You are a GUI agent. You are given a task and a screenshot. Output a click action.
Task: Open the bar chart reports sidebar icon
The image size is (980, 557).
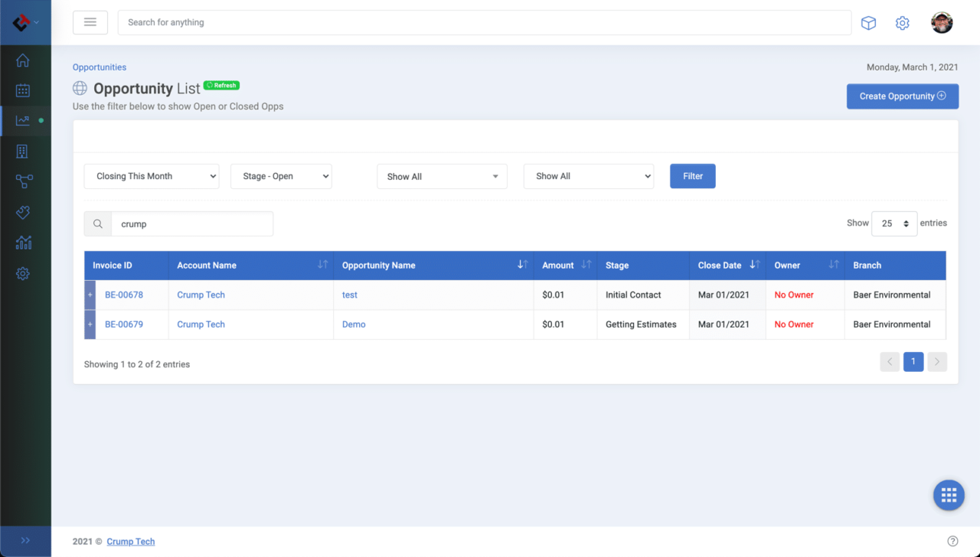(x=23, y=243)
